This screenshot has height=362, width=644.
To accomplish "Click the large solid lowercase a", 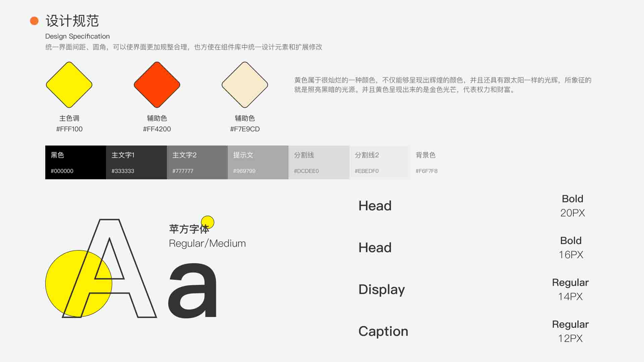I will click(x=193, y=291).
